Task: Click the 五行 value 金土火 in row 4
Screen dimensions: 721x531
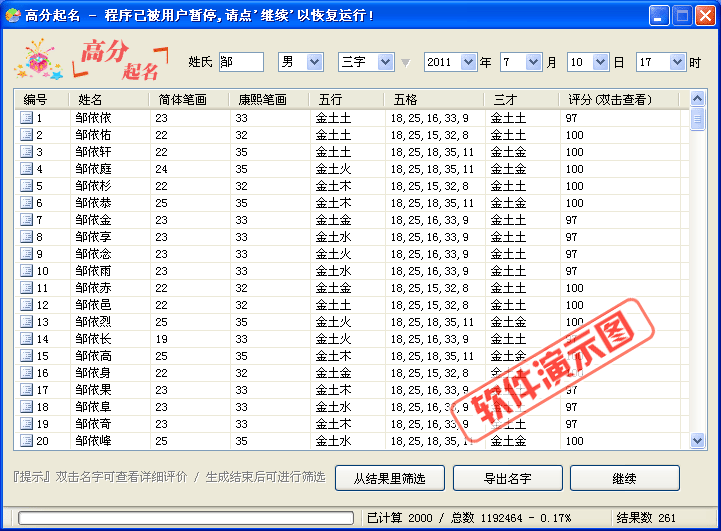Action: pyautogui.click(x=333, y=169)
